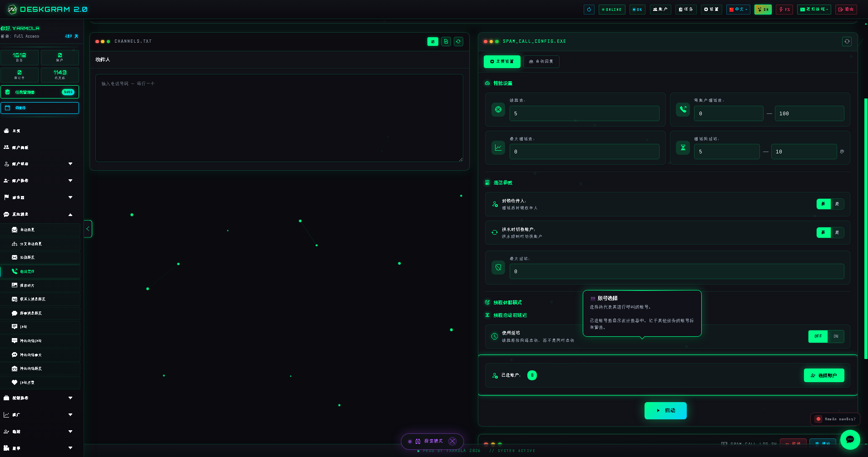Image resolution: width=868 pixels, height=457 pixels.
Task: Click the FX button in the top bar
Action: [784, 10]
